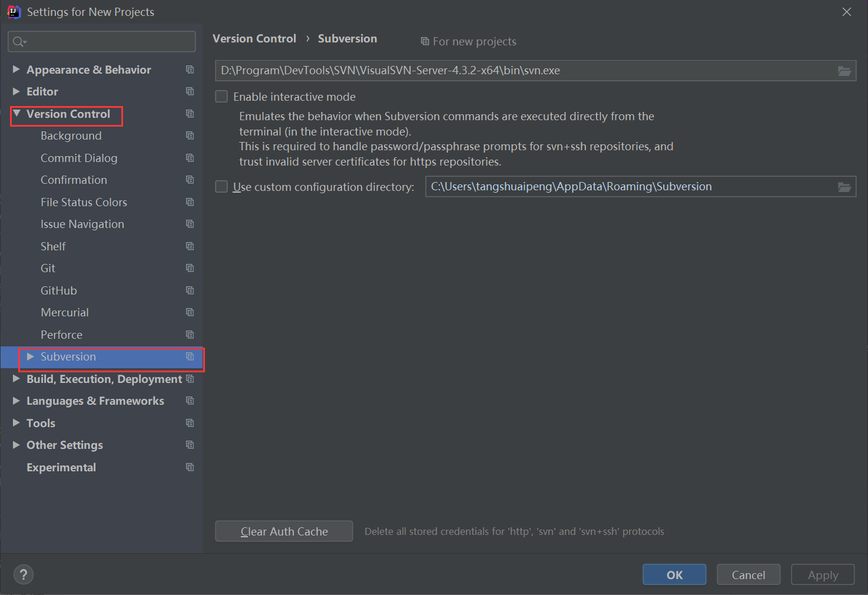Image resolution: width=868 pixels, height=595 pixels.
Task: Collapse the Version Control node
Action: pos(16,113)
